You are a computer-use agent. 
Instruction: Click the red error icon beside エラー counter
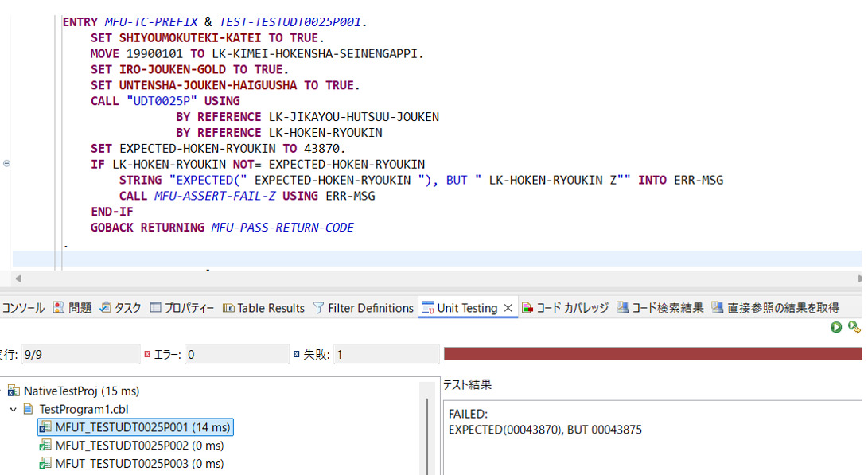pos(146,354)
